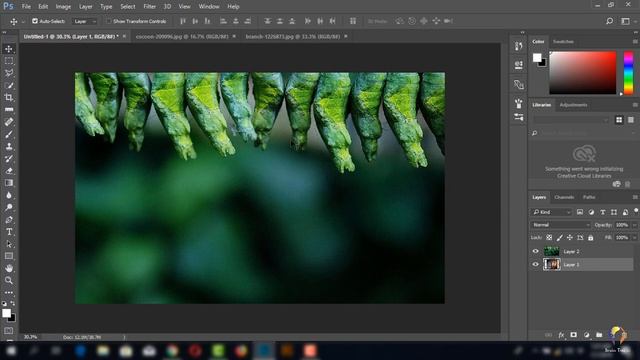Select the Brush tool
The width and height of the screenshot is (640, 360).
click(x=9, y=134)
